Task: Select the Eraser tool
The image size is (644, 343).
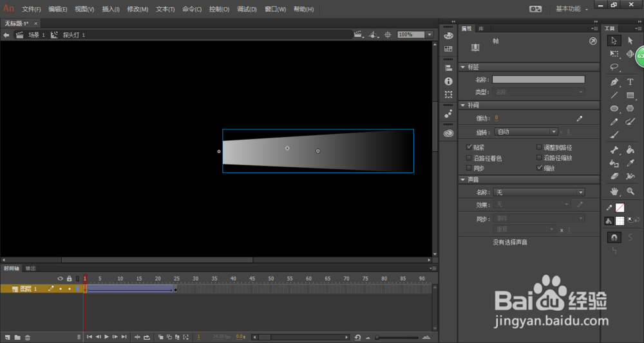Action: point(614,176)
